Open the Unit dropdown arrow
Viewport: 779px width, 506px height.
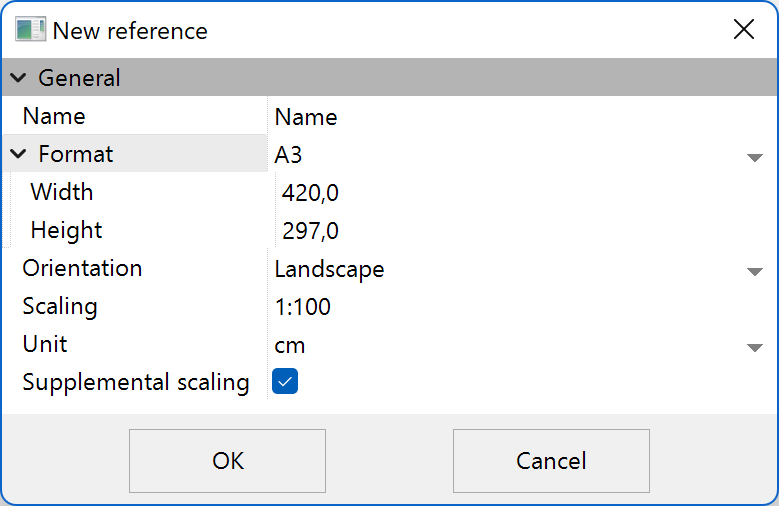point(754,347)
